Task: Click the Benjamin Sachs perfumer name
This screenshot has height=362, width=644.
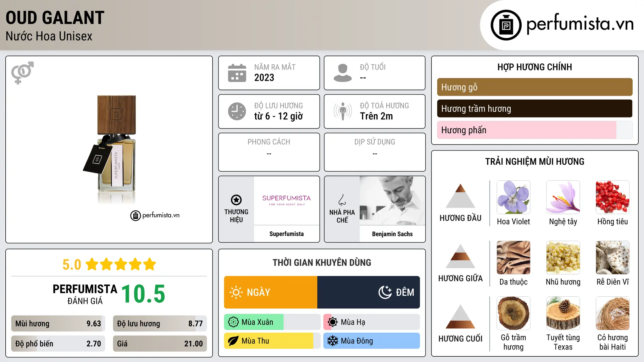Action: [x=392, y=234]
